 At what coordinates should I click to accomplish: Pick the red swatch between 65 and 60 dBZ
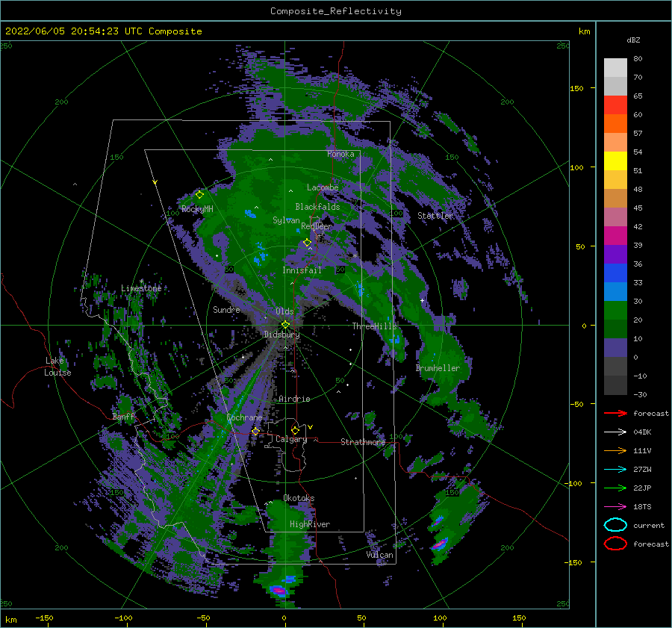[615, 105]
